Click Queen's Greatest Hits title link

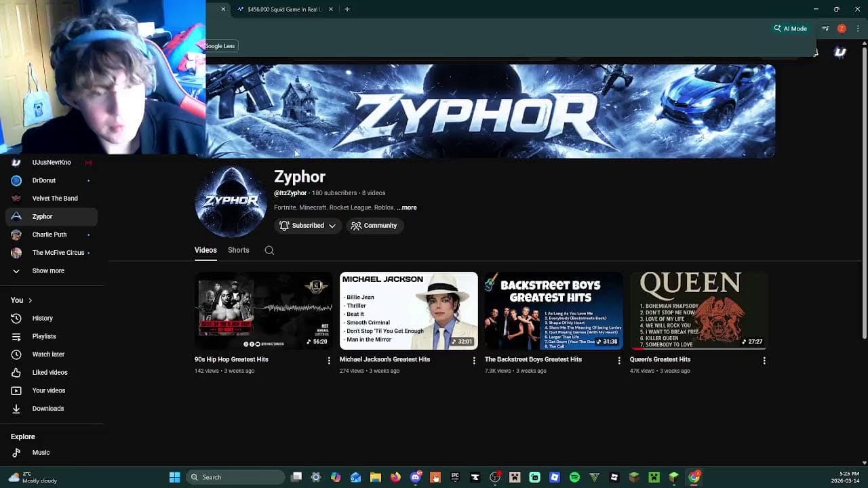click(660, 359)
